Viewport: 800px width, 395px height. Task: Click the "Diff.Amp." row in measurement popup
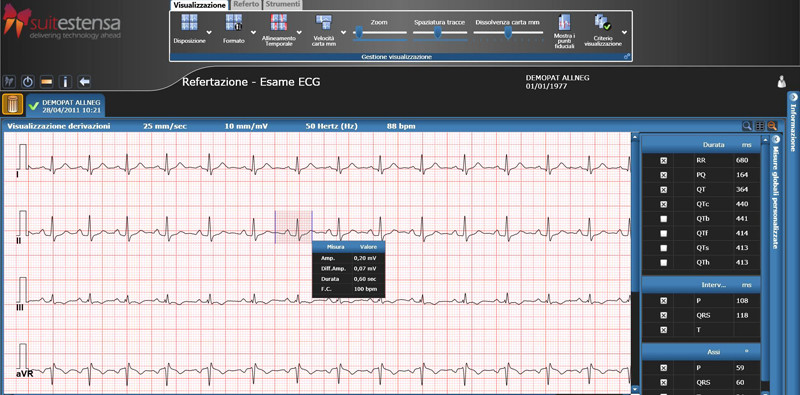tap(348, 268)
